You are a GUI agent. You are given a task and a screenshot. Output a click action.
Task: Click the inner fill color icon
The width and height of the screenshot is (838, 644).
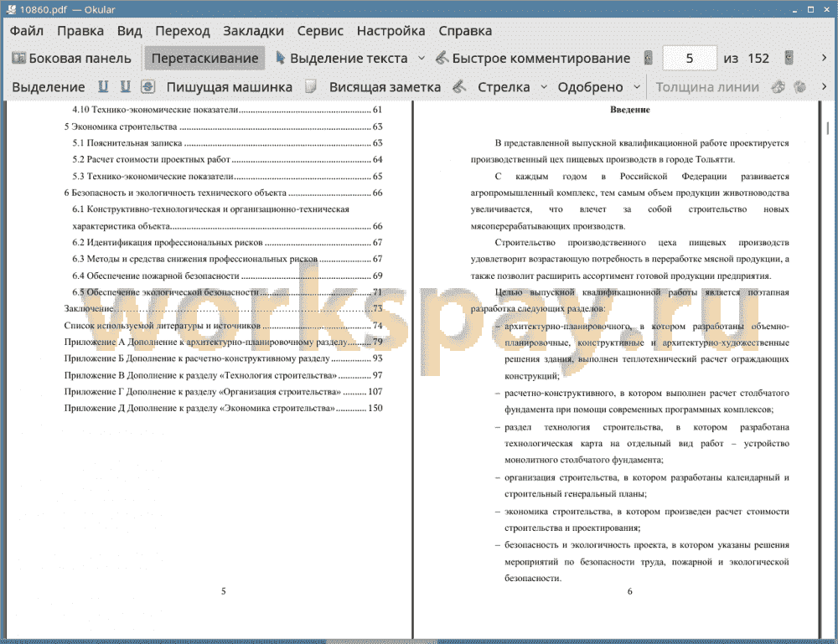pyautogui.click(x=800, y=86)
